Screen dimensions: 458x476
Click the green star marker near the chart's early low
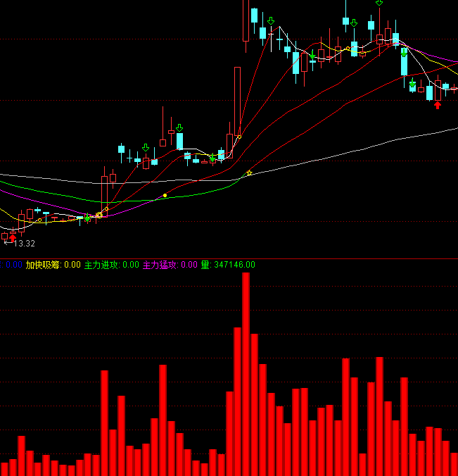87,219
